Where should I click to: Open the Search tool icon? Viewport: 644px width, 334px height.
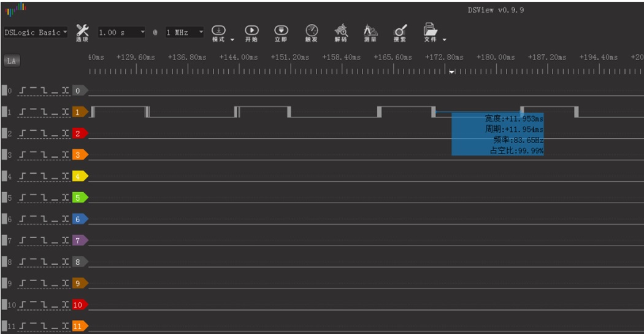pos(400,32)
